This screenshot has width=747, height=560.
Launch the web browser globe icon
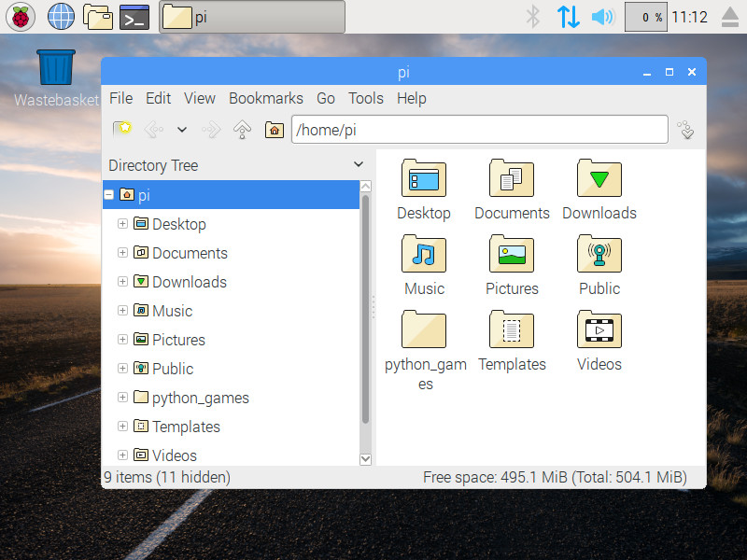click(x=61, y=17)
